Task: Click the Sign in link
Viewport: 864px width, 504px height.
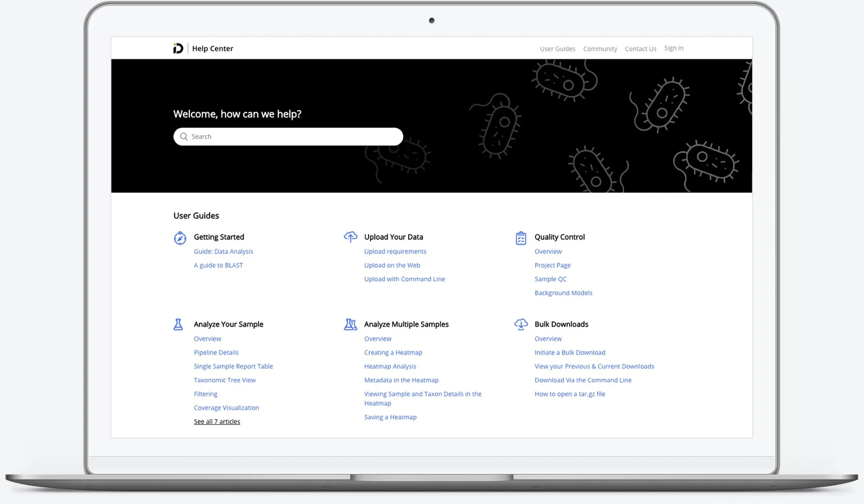Action: (674, 48)
